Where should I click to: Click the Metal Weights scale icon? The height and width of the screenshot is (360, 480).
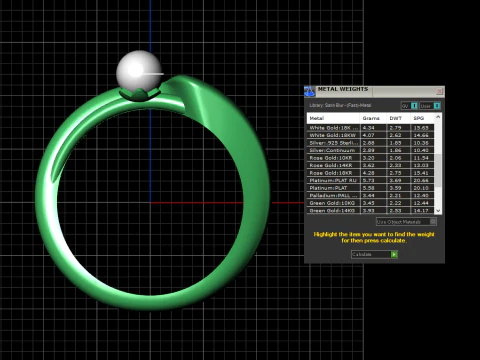tap(309, 91)
